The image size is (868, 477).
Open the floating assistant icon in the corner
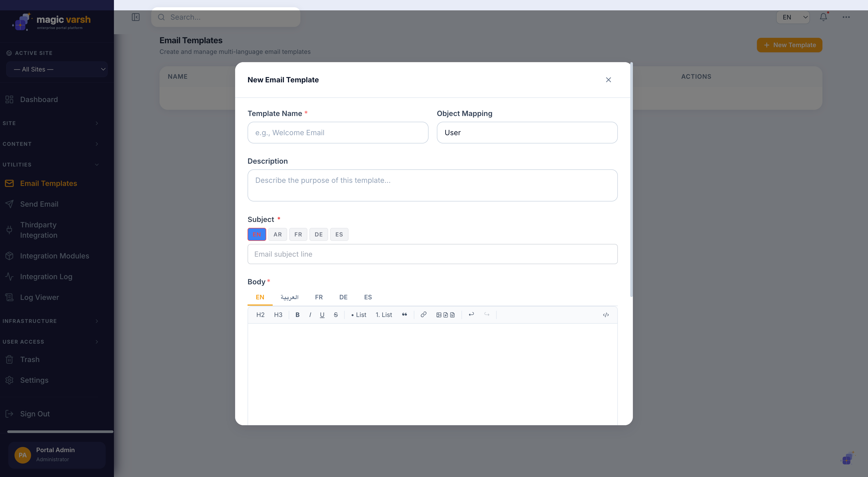pyautogui.click(x=848, y=458)
